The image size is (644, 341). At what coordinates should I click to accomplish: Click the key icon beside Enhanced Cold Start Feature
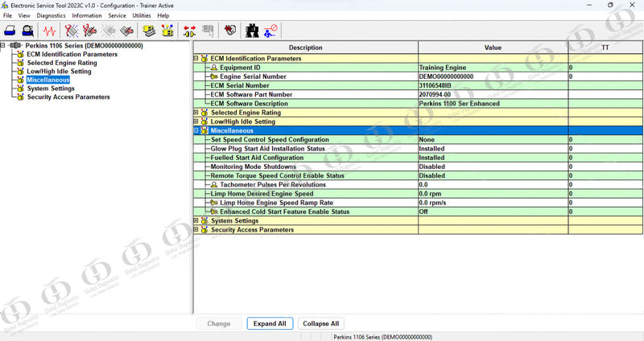pos(214,212)
